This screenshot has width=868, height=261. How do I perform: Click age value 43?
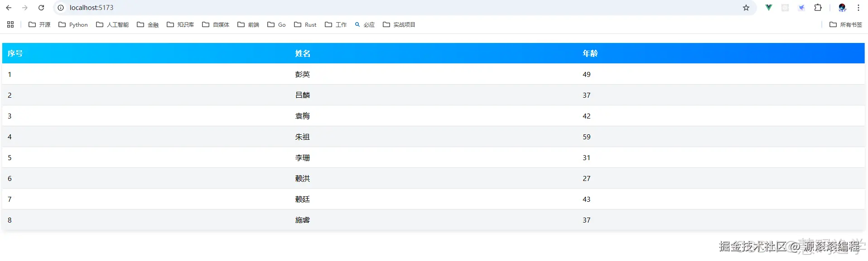(587, 199)
